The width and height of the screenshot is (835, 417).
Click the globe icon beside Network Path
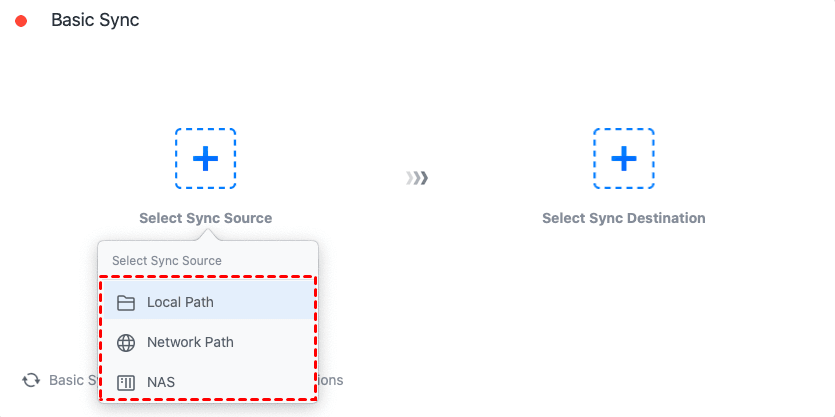pyautogui.click(x=126, y=342)
